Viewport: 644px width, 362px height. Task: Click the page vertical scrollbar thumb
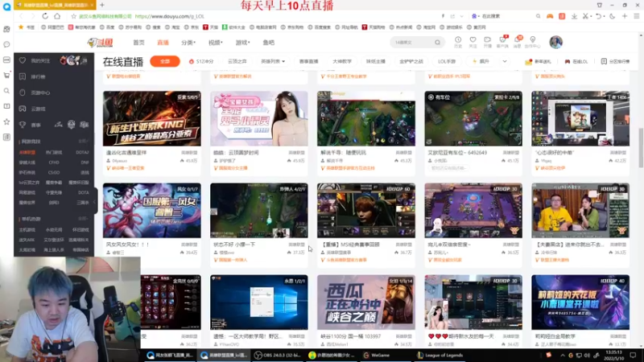(641, 148)
